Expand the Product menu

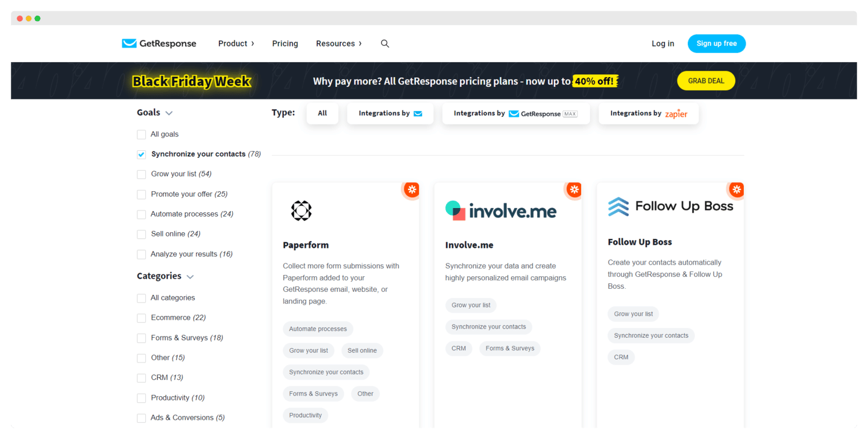pos(236,43)
